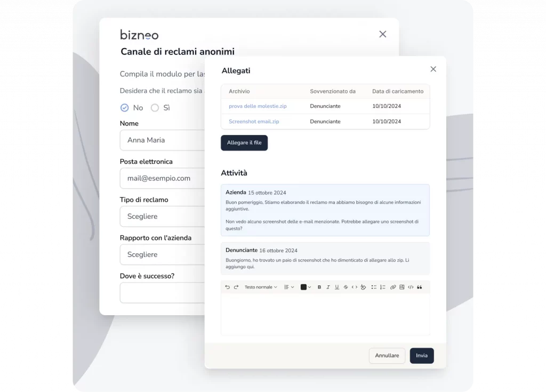Viewport: 546px width, 392px height.
Task: Select the 'No' radio option
Action: 125,108
